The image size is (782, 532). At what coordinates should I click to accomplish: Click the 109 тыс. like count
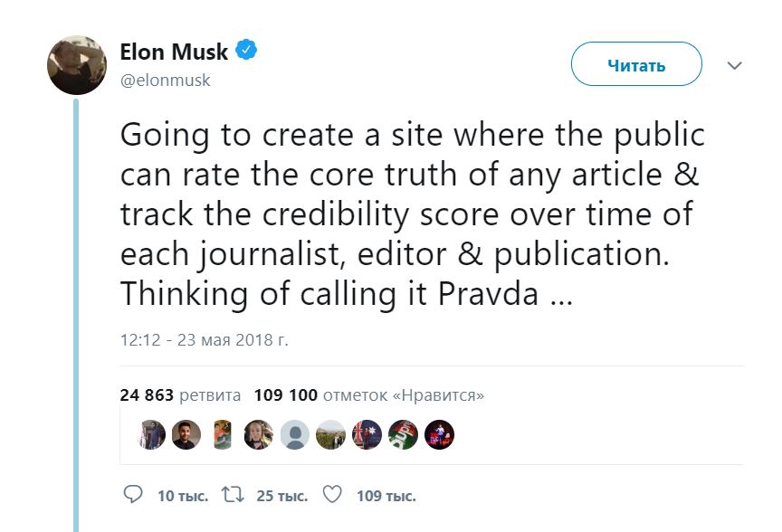(386, 496)
